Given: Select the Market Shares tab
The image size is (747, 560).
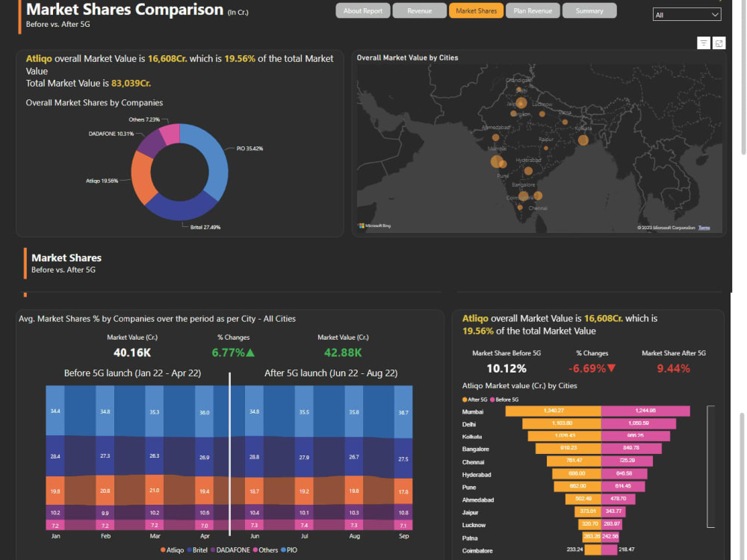Looking at the screenshot, I should pyautogui.click(x=476, y=10).
